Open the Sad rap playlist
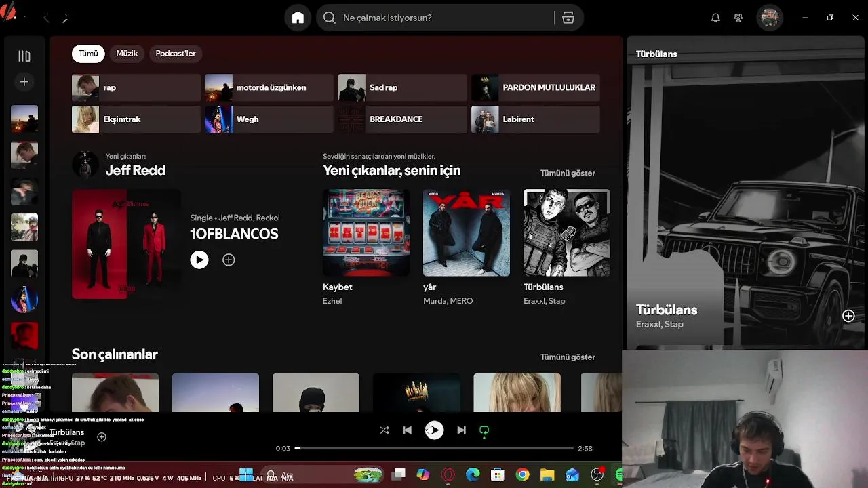The image size is (868, 488). tap(403, 87)
